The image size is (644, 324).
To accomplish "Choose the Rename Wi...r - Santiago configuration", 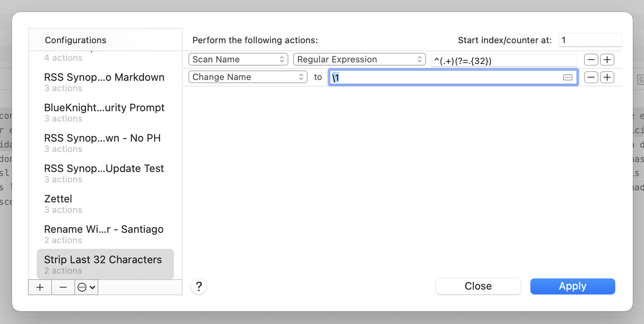I will tap(105, 234).
